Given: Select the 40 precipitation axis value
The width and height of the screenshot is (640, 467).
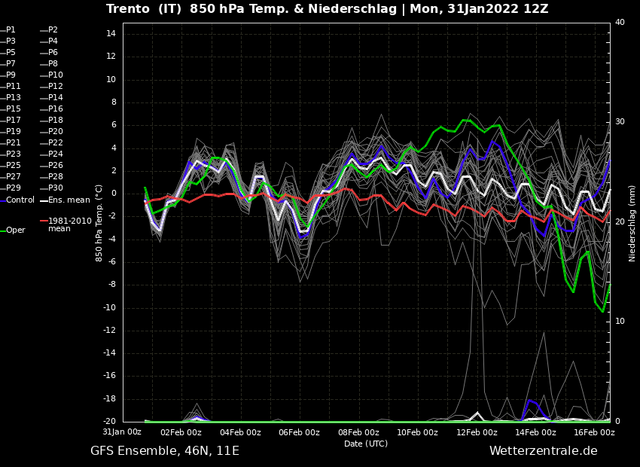Looking at the screenshot, I should (620, 22).
